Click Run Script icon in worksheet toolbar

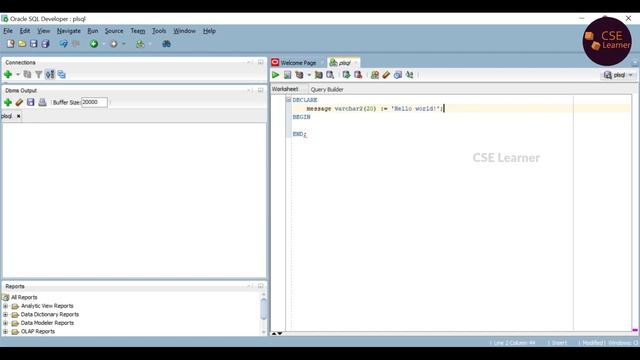[x=287, y=75]
